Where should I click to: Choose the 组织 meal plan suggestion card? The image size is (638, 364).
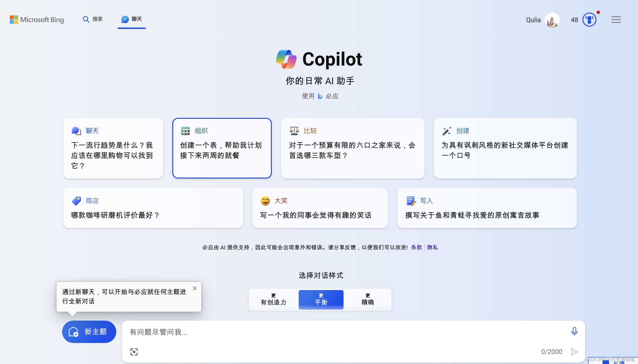[222, 148]
